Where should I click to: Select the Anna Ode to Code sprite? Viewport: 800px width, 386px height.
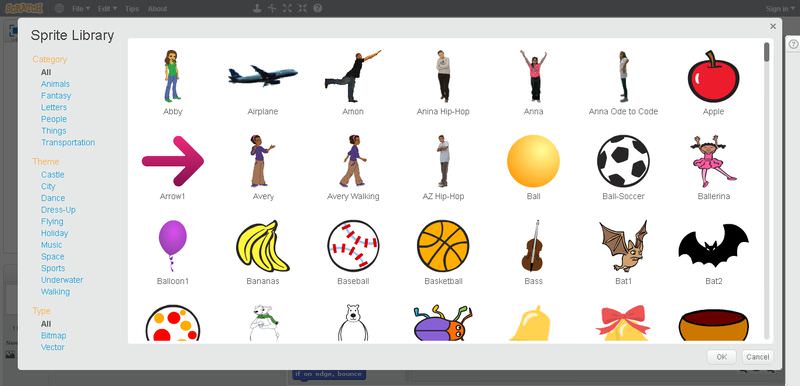click(x=623, y=76)
